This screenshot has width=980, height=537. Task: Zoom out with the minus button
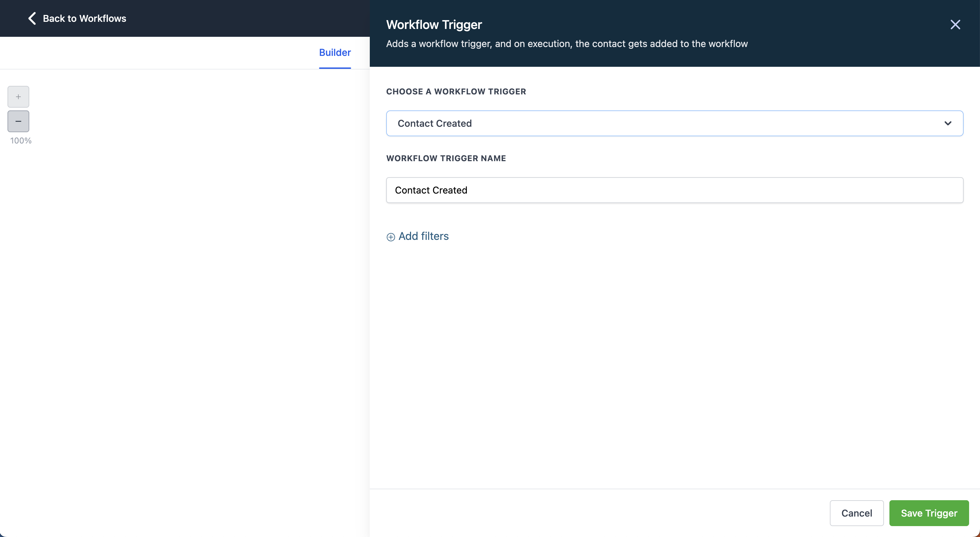pyautogui.click(x=18, y=121)
